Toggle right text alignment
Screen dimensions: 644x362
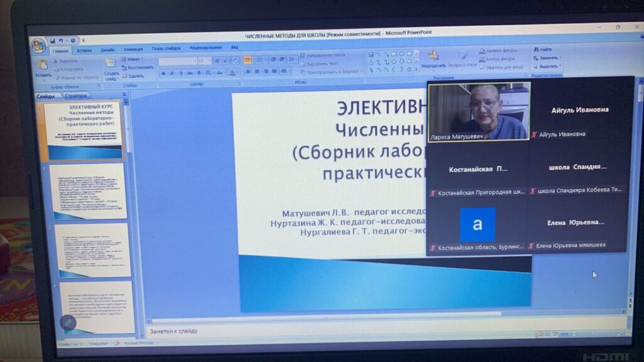266,72
